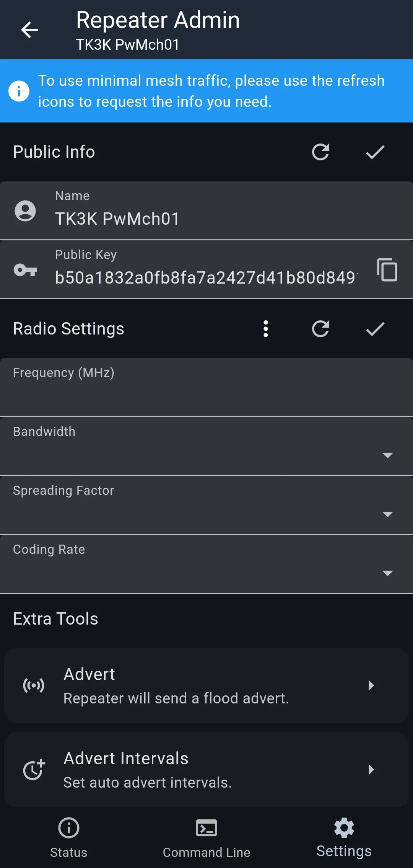The width and height of the screenshot is (413, 868).
Task: Apply Radio Settings with checkmark
Action: pos(375,329)
